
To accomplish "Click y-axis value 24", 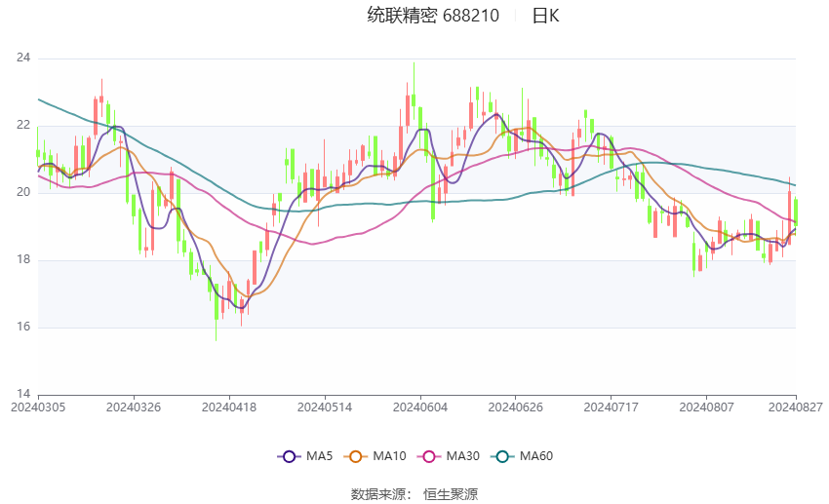I will (x=23, y=58).
